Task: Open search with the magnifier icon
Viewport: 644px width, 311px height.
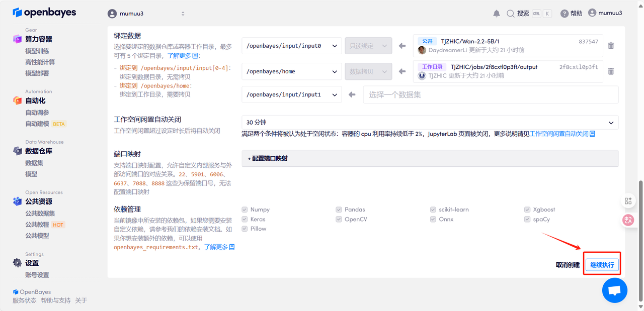Action: click(x=511, y=14)
